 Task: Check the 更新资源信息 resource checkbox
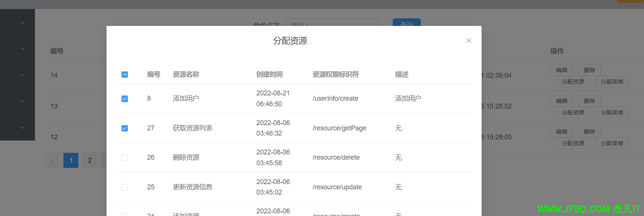click(125, 187)
